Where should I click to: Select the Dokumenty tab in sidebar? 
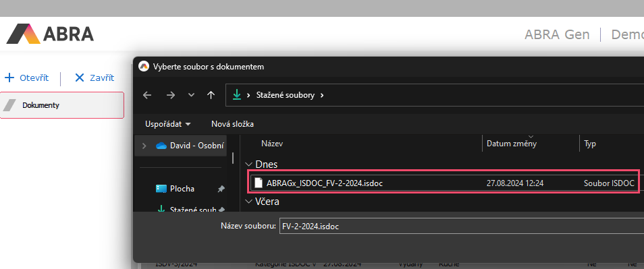point(62,105)
